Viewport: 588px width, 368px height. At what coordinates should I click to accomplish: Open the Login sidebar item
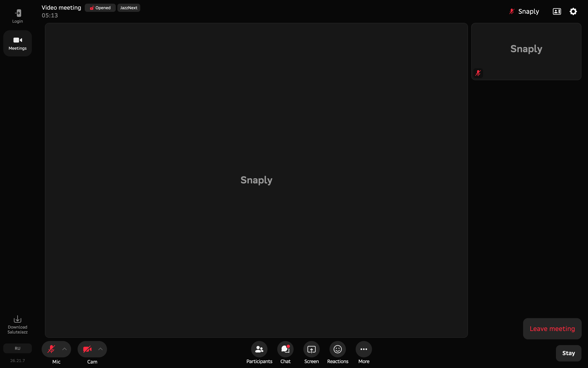coord(18,16)
